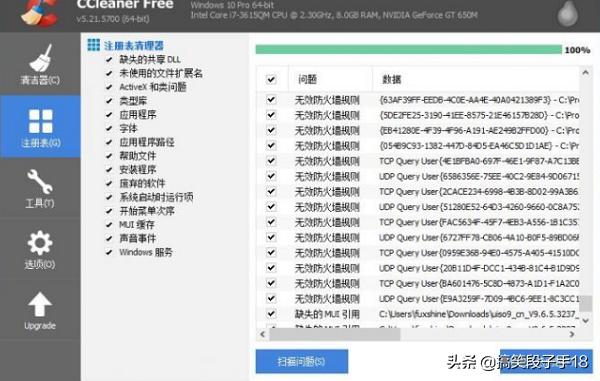Sort by the 问题 column header
Screen dimensions: 600x381
click(x=330, y=80)
